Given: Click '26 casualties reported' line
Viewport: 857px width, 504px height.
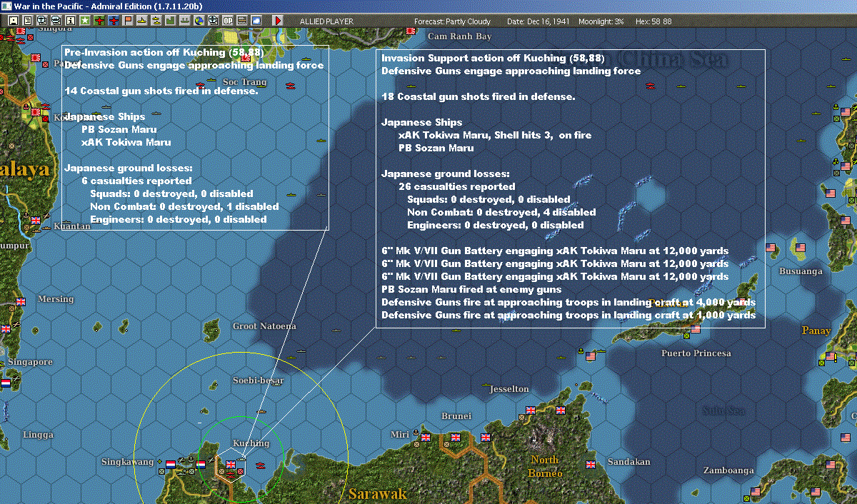Looking at the screenshot, I should pos(457,186).
